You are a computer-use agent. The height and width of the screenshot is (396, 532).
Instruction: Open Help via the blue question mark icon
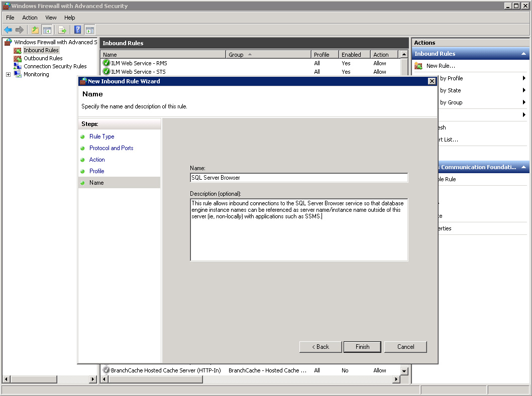pyautogui.click(x=78, y=30)
